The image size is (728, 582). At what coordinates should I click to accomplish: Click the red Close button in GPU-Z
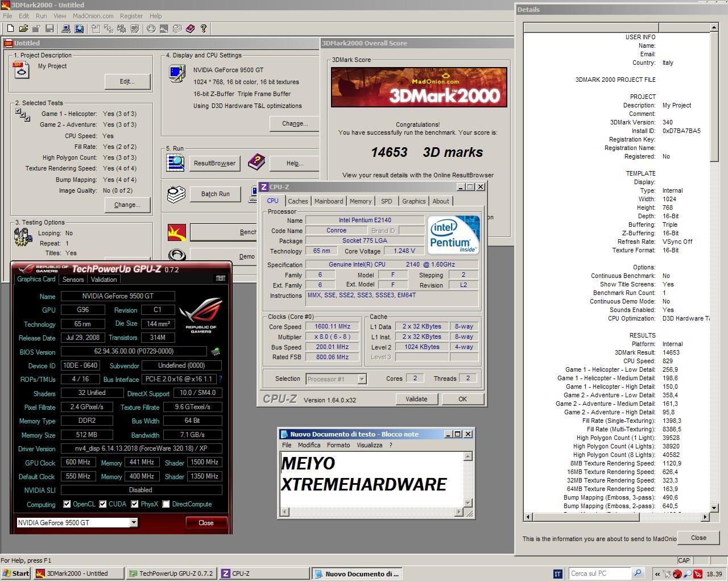coord(206,523)
